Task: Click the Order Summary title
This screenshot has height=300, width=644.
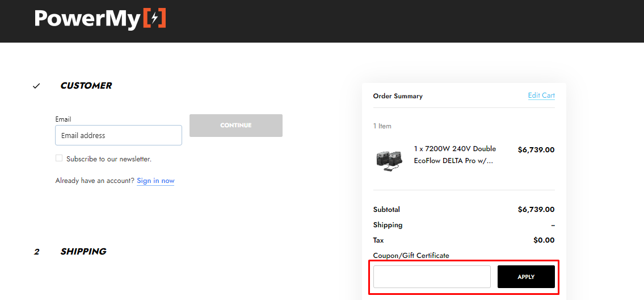Action: click(398, 96)
